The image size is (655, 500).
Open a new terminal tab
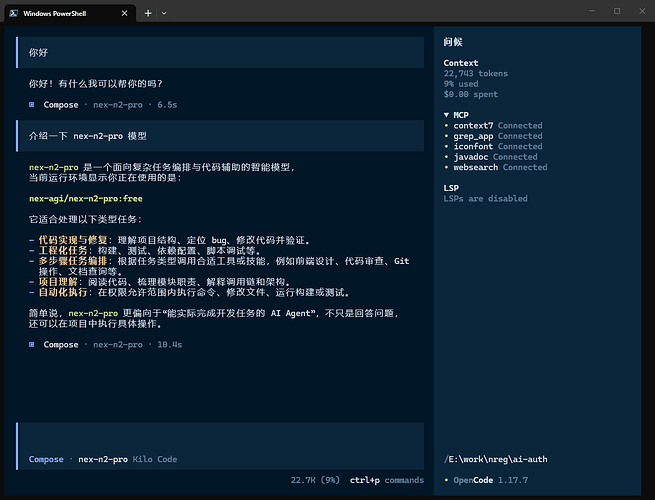pos(148,13)
